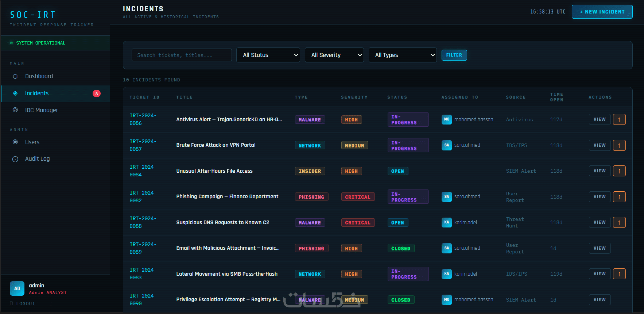Viewport: 644px width, 314px height.
Task: Open the All Status dropdown
Action: [268, 55]
